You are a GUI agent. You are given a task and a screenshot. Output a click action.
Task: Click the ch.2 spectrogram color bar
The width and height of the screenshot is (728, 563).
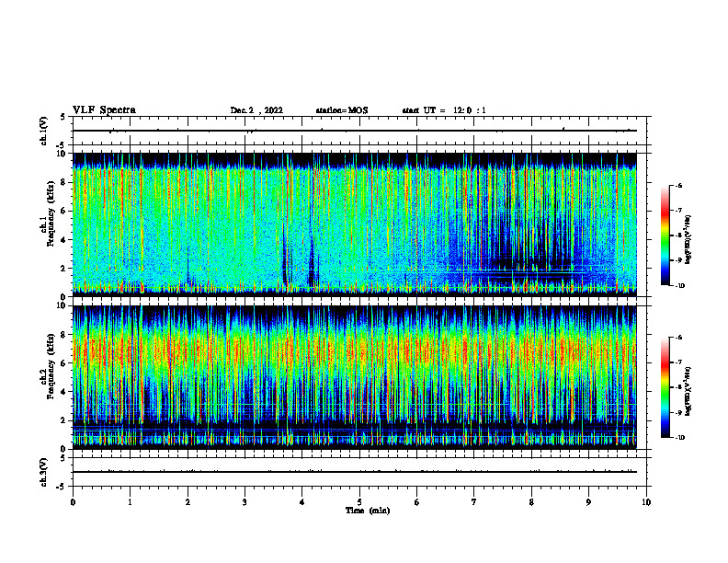coord(665,387)
